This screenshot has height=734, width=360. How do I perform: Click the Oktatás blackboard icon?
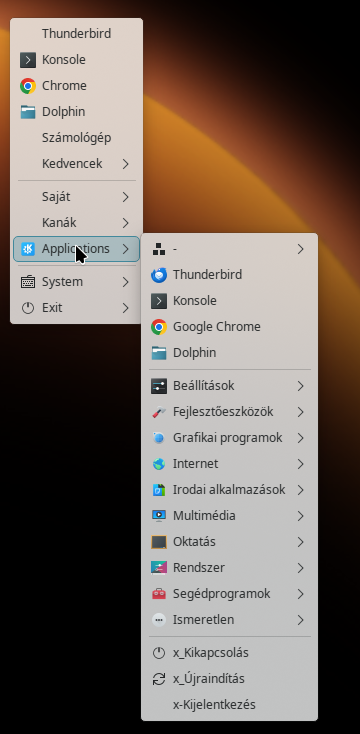coord(159,542)
